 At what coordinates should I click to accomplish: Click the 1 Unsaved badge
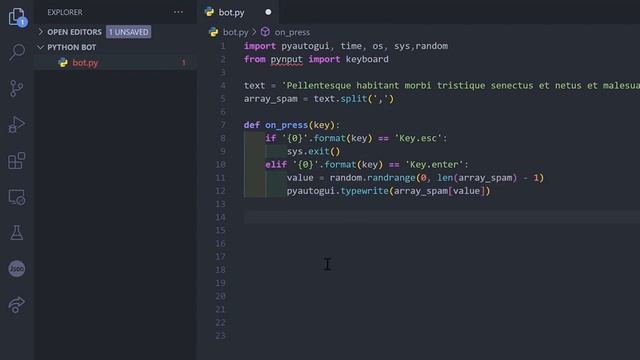click(129, 32)
